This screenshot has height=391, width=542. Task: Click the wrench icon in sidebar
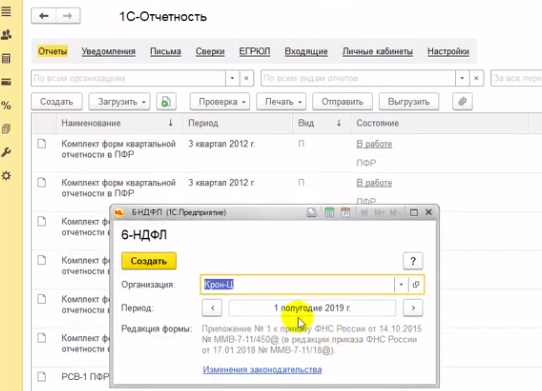6,152
